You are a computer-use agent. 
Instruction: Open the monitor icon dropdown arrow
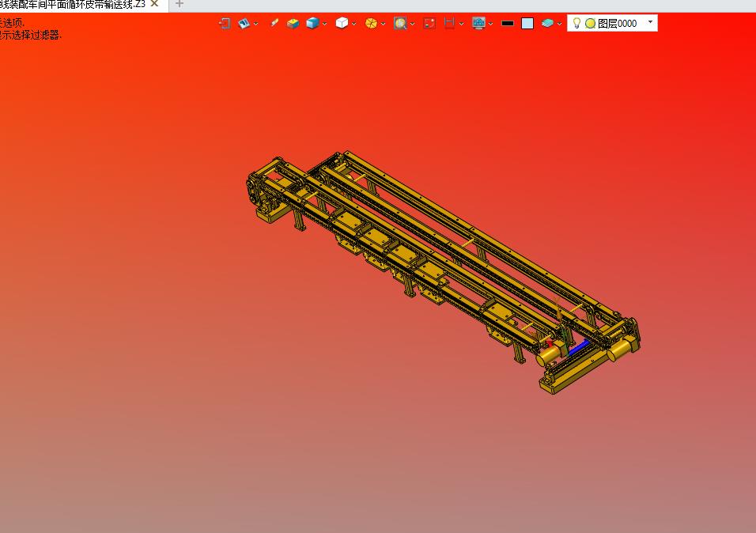(x=490, y=24)
